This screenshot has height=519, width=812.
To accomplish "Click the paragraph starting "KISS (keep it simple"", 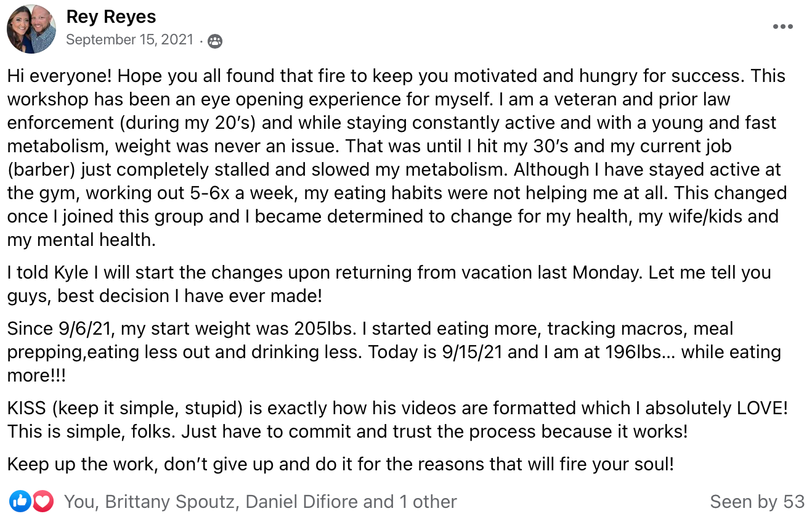I will click(x=397, y=419).
